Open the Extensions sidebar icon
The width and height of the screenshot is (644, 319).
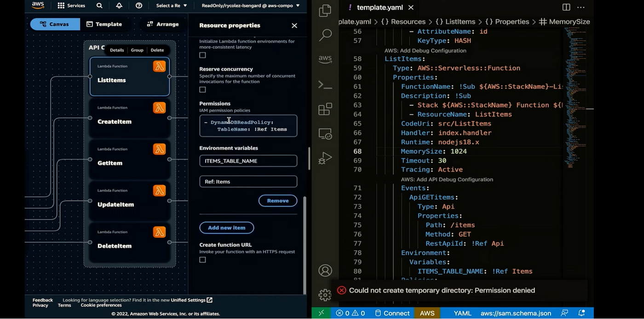click(x=325, y=109)
